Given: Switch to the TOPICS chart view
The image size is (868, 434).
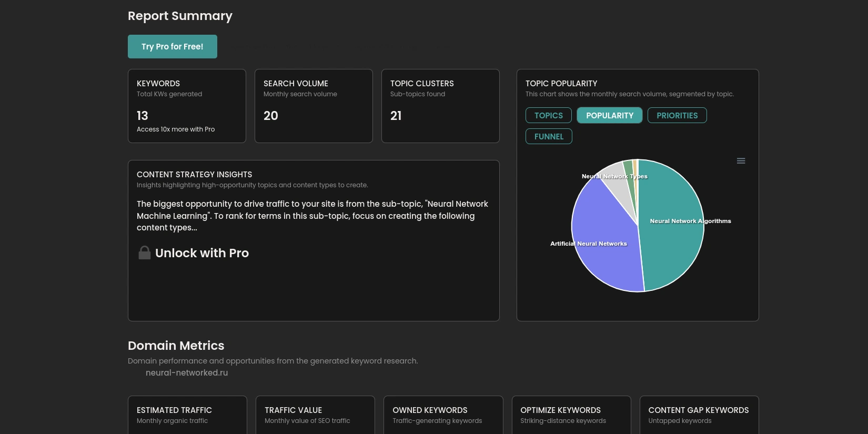Looking at the screenshot, I should click(x=548, y=115).
